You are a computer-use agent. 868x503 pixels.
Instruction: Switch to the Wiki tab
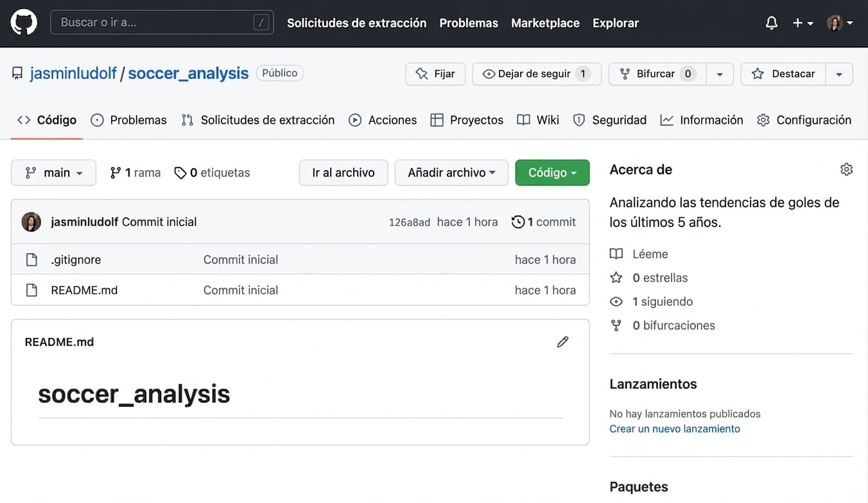pos(538,120)
